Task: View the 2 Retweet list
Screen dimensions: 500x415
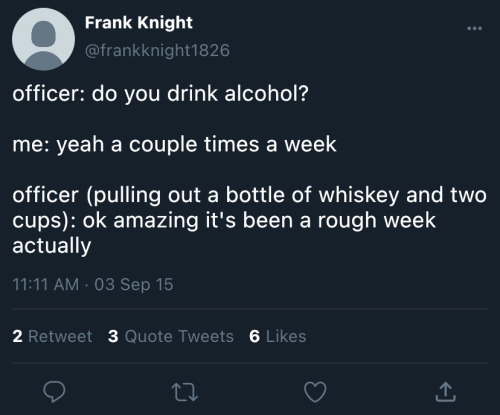Action: point(52,336)
